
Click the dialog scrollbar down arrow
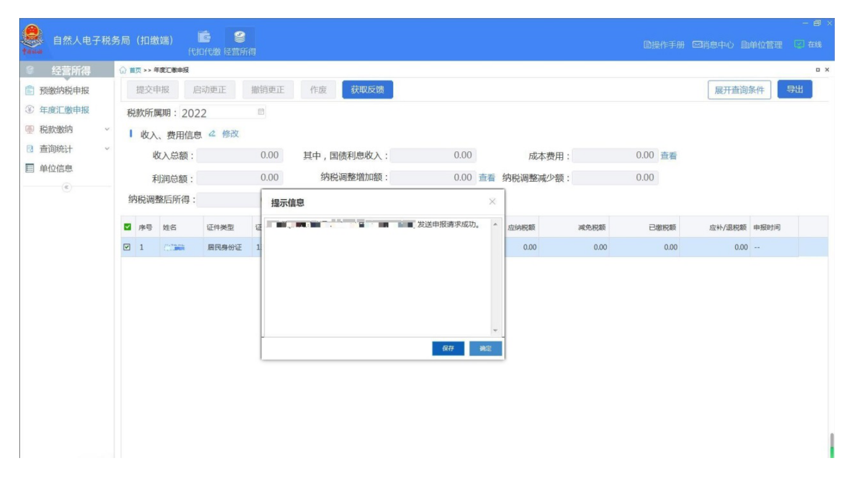coord(495,331)
